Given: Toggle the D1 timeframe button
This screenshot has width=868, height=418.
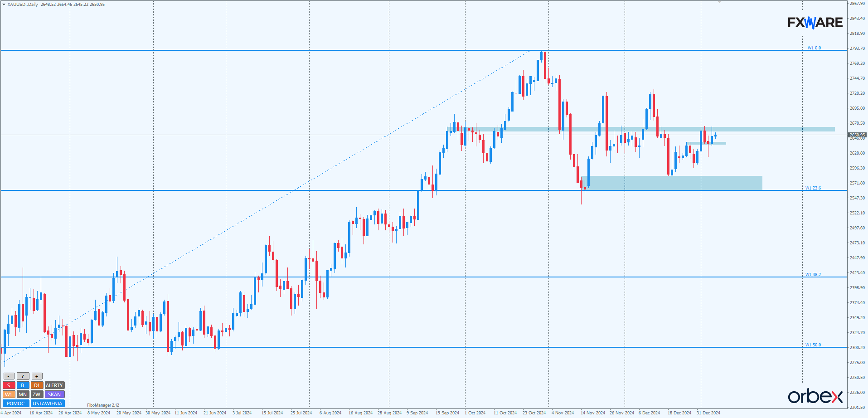Looking at the screenshot, I should click(x=37, y=385).
